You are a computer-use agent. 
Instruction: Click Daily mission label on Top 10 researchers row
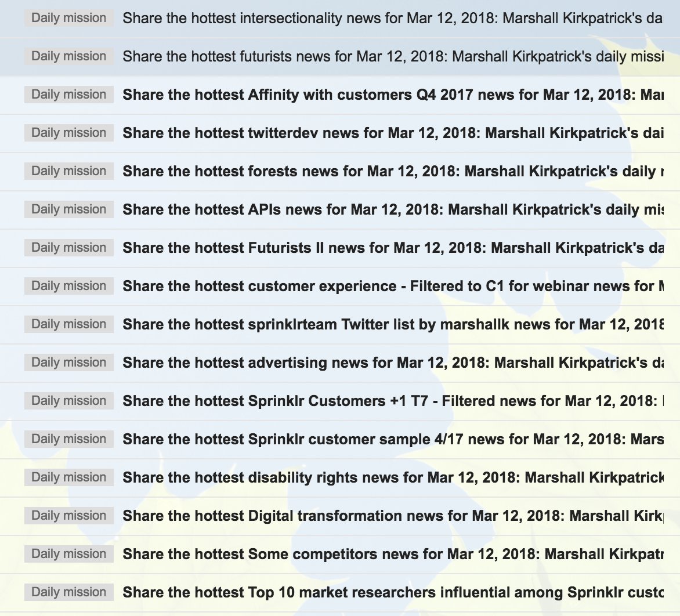pyautogui.click(x=69, y=592)
